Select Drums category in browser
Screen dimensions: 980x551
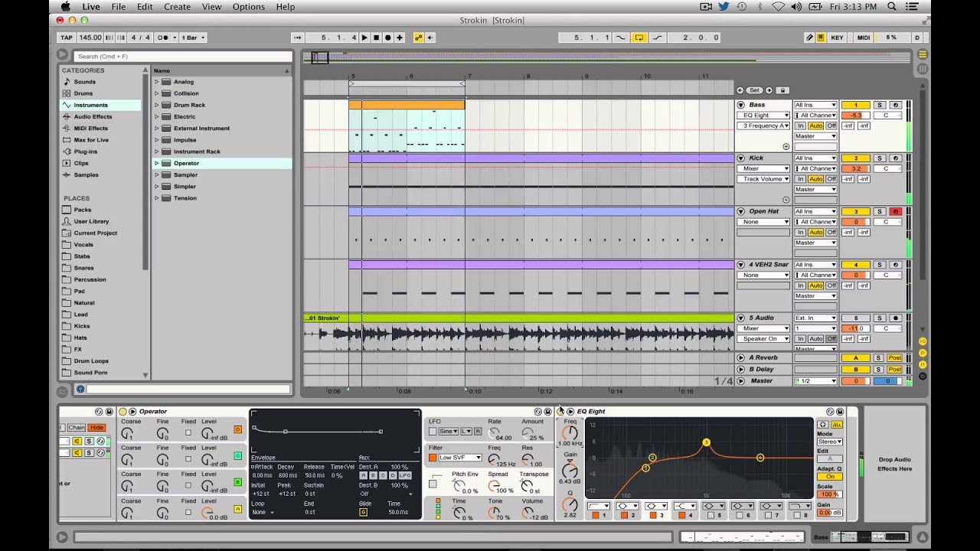83,93
